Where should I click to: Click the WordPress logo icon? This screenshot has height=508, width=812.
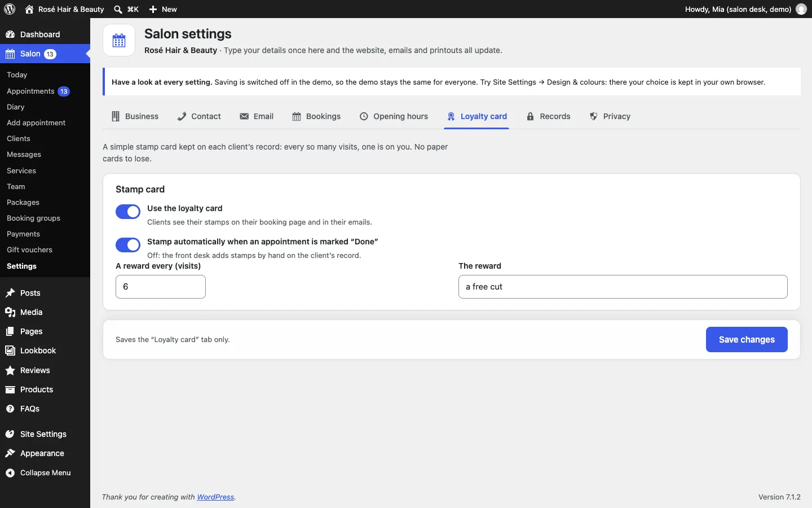10,9
